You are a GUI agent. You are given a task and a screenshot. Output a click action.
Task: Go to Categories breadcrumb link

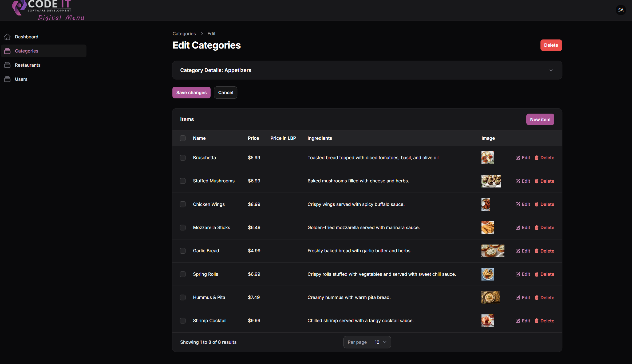[184, 34]
